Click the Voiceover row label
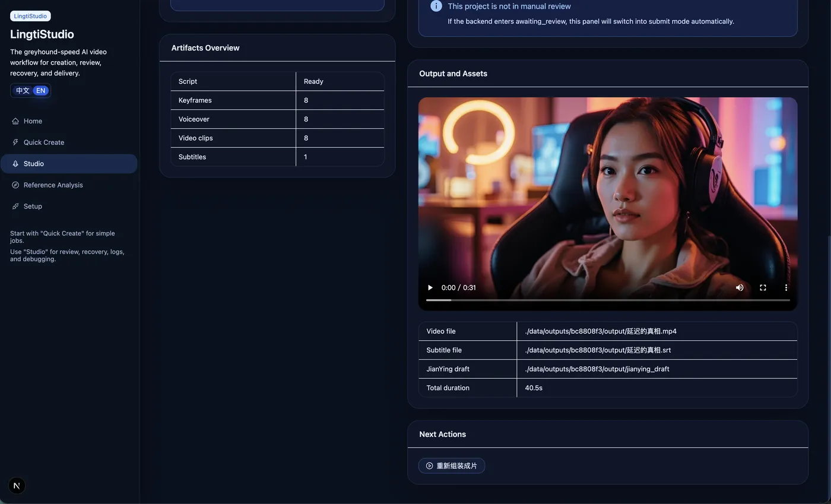Screen dimensions: 831x504 (194, 119)
